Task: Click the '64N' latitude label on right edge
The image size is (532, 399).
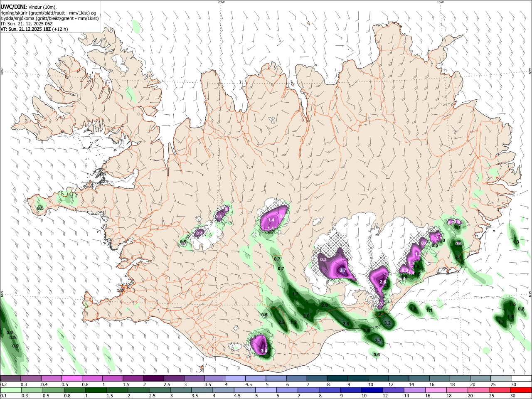Action: coord(530,293)
